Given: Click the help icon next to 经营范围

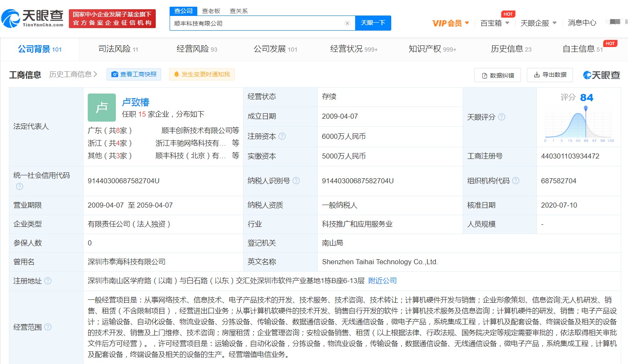Looking at the screenshot, I should tap(48, 327).
